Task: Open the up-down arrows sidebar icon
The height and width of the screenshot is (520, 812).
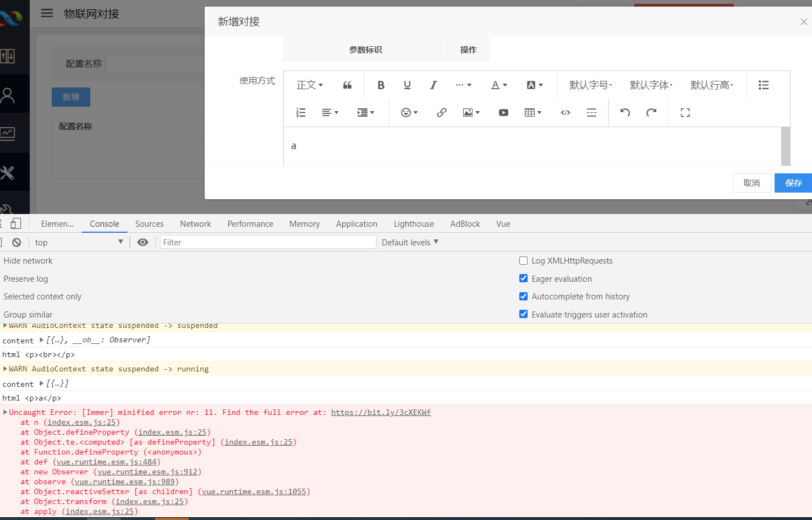Action: (7, 56)
